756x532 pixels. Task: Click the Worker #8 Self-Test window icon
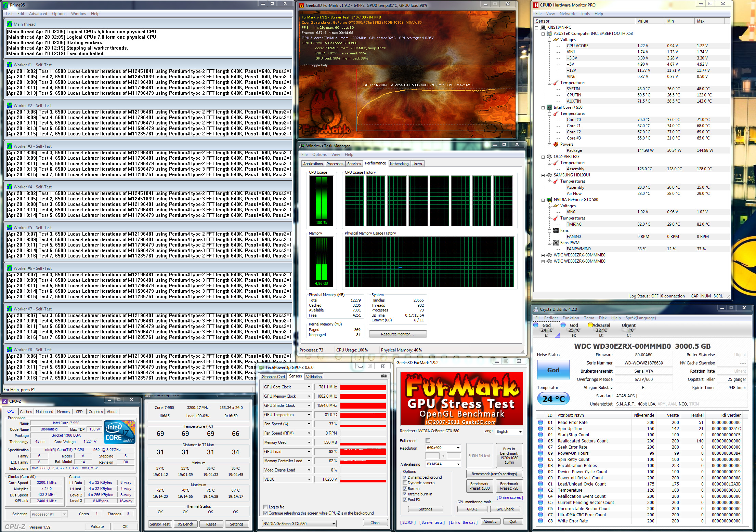[x=9, y=349]
